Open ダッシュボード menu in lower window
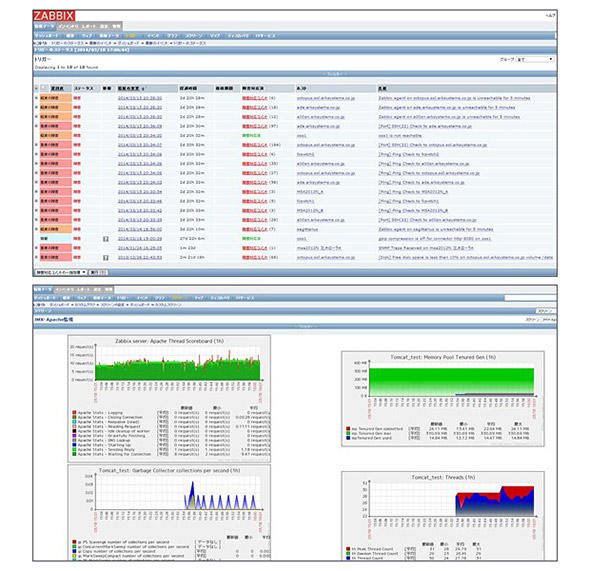The width and height of the screenshot is (590, 571). 46,298
